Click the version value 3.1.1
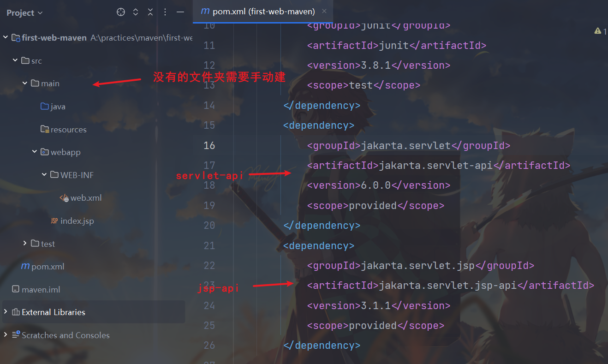Screen dimensions: 608x364 376,305
